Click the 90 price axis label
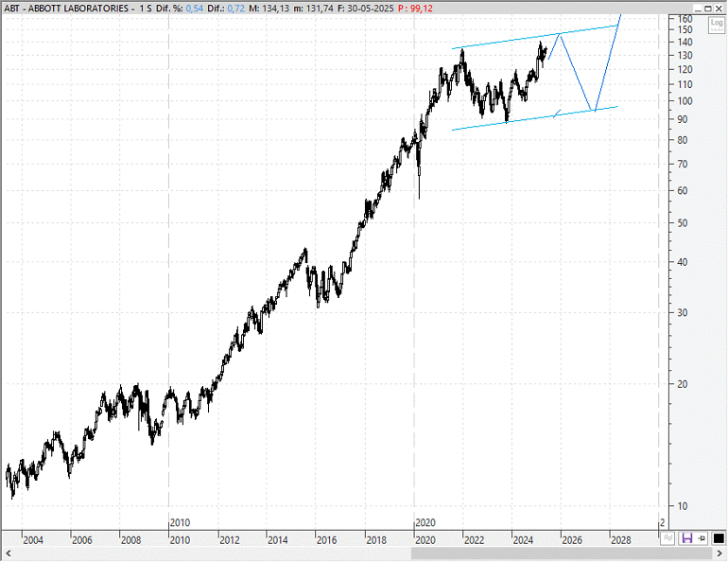Screen dimensions: 728x562 (682, 119)
